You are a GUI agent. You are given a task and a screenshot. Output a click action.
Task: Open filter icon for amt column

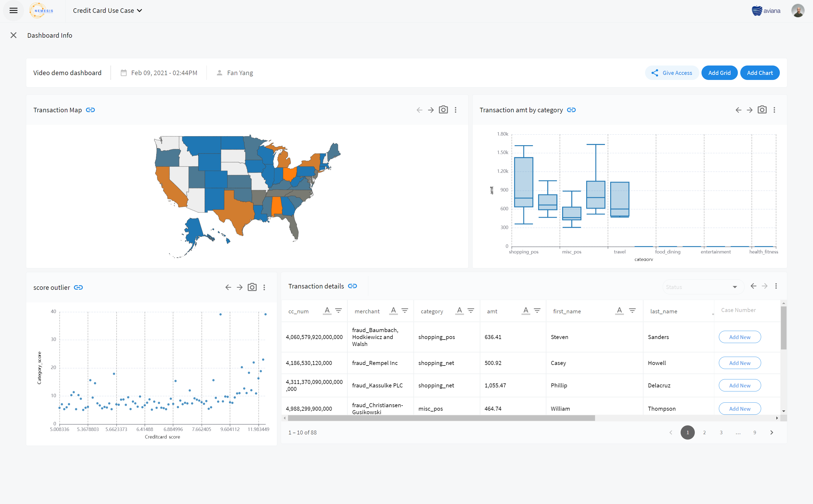(x=537, y=311)
